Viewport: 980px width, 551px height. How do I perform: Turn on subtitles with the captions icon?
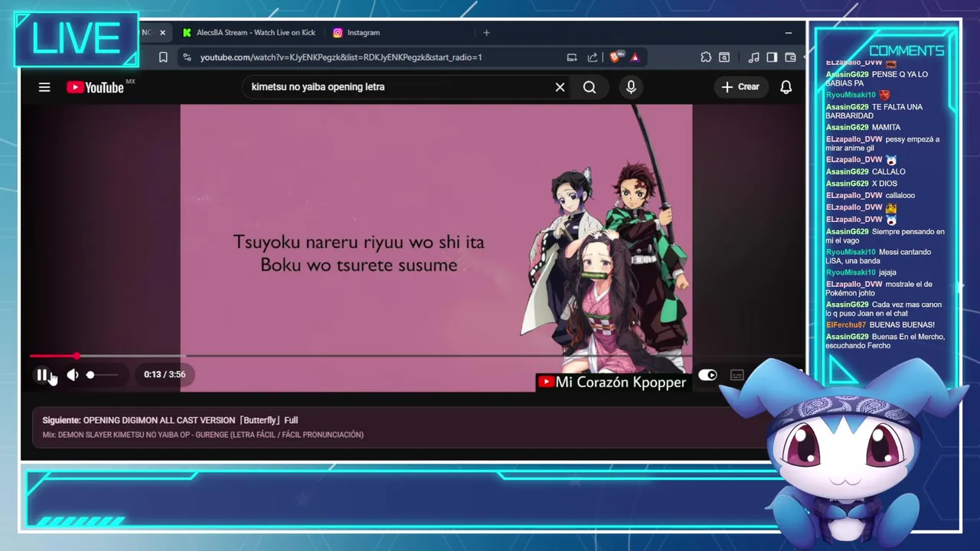pyautogui.click(x=737, y=375)
